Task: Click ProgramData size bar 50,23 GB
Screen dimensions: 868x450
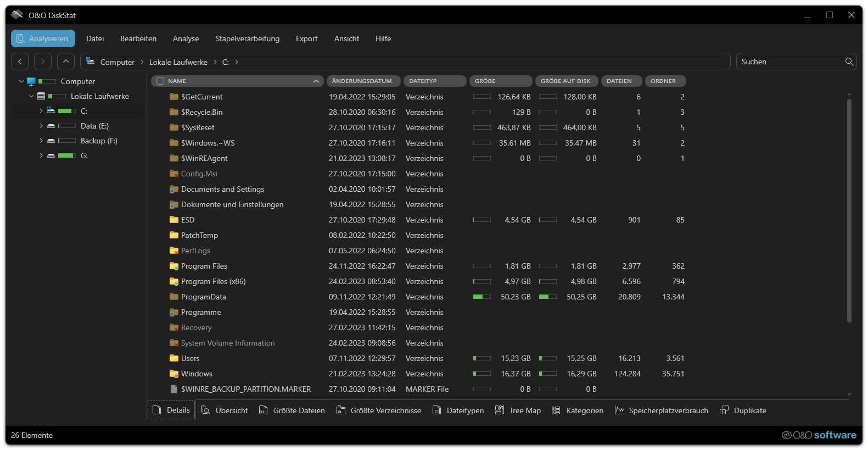Action: [482, 297]
